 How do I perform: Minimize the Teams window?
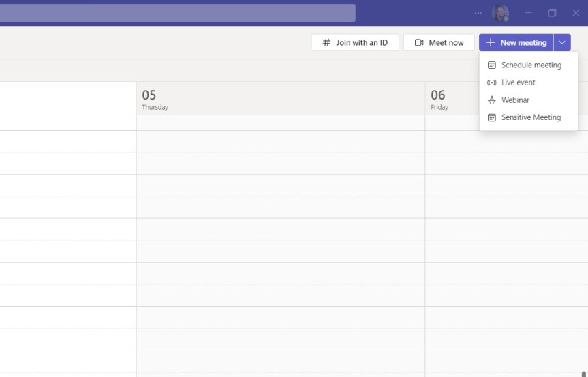click(x=528, y=13)
